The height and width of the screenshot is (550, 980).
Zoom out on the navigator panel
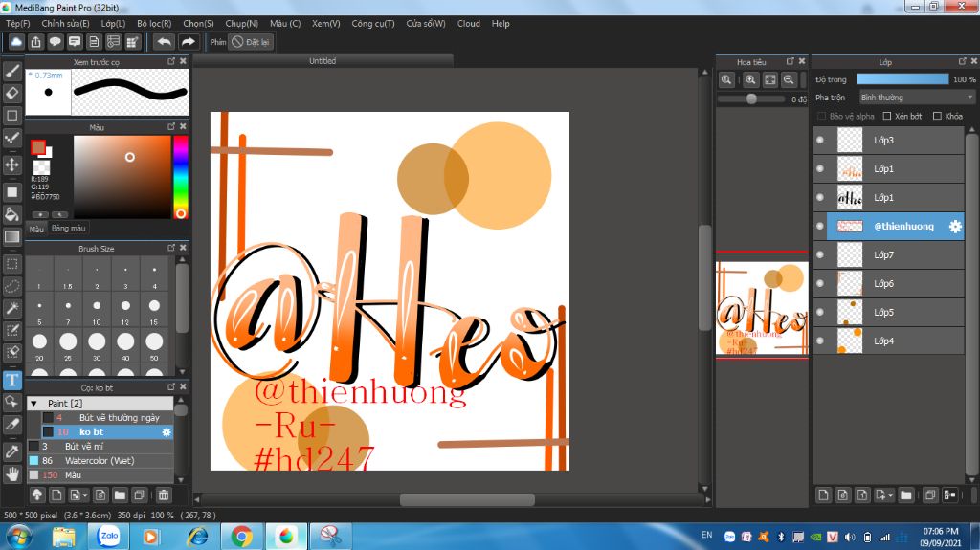(x=789, y=79)
